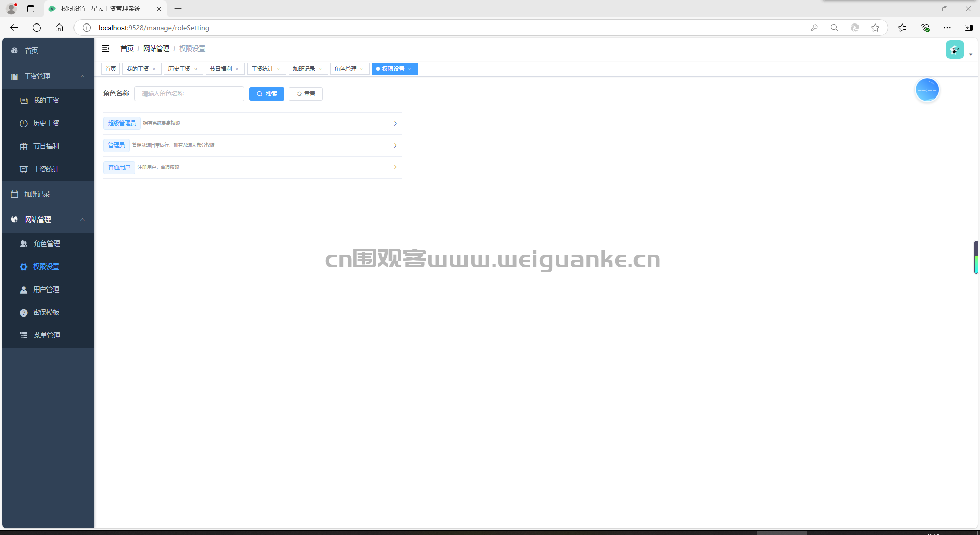The image size is (980, 535).
Task: Switch to the 首页 tag tab
Action: pos(110,69)
